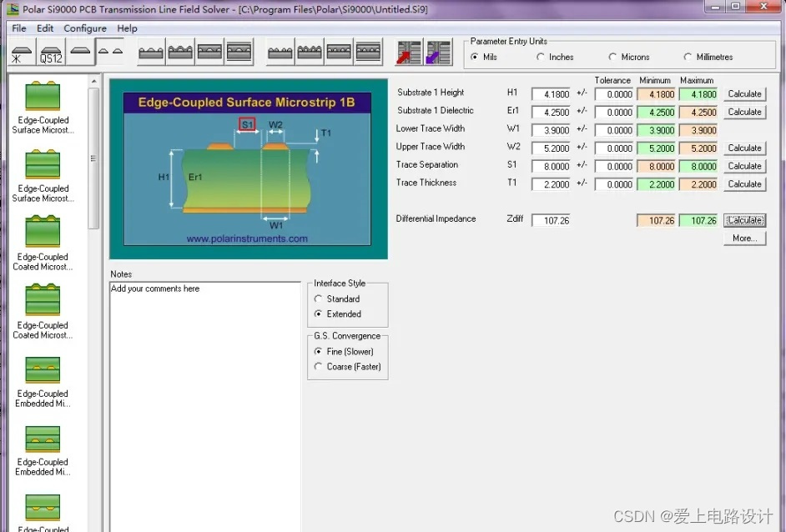Select Edge-Coupled Coated Microstrip with layered substrate
Screen dimensions: 786x532
tap(43, 312)
